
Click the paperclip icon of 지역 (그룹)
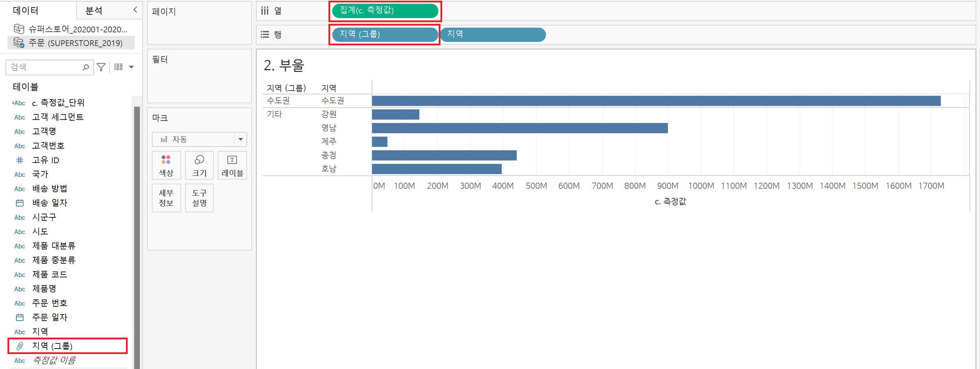(x=20, y=346)
